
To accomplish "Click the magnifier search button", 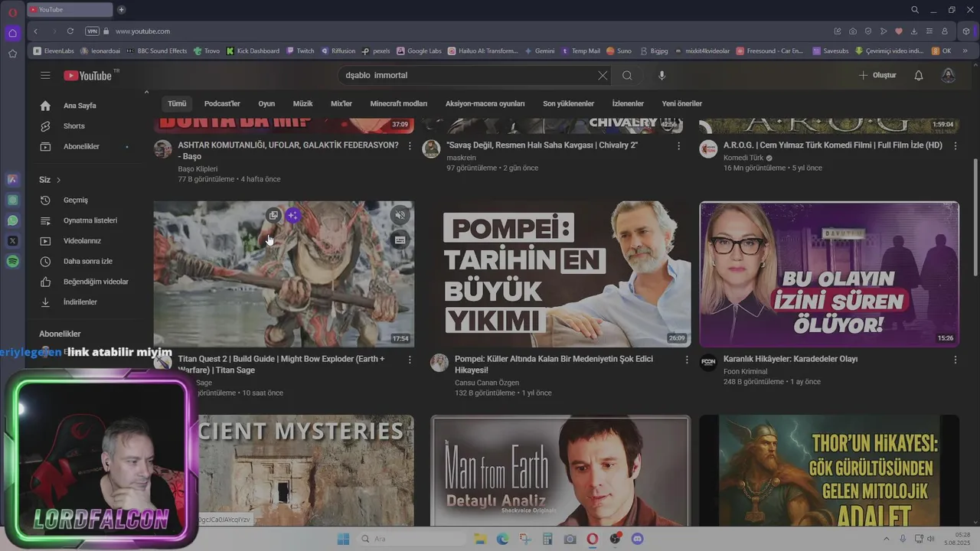I will [627, 75].
